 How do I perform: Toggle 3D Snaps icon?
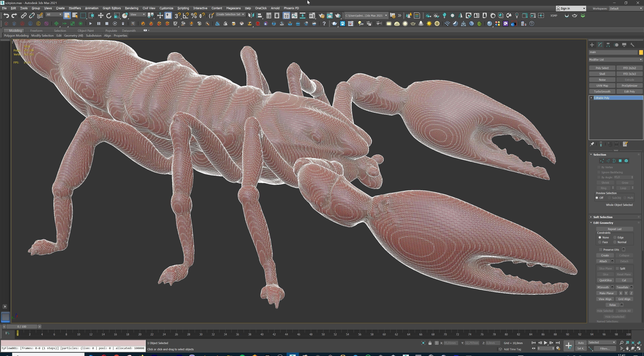click(x=177, y=15)
